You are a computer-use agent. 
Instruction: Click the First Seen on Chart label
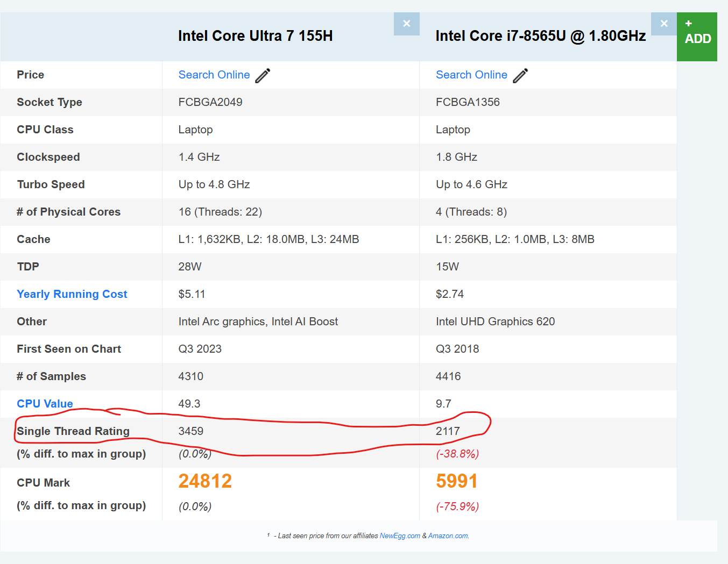[x=69, y=349]
